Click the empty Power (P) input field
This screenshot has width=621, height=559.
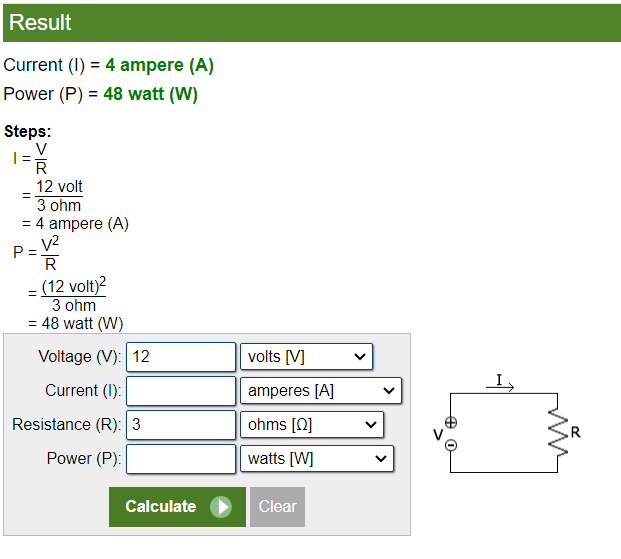click(x=181, y=459)
